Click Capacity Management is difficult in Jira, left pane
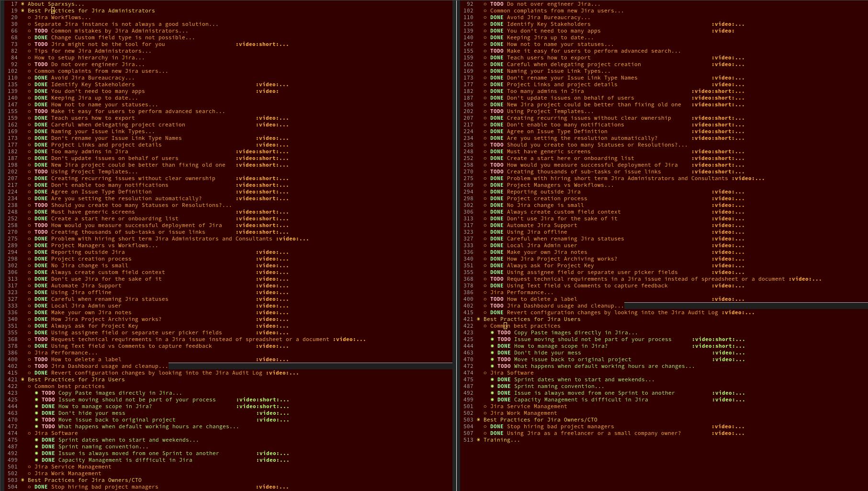Image resolution: width=868 pixels, height=491 pixels. pyautogui.click(x=125, y=460)
